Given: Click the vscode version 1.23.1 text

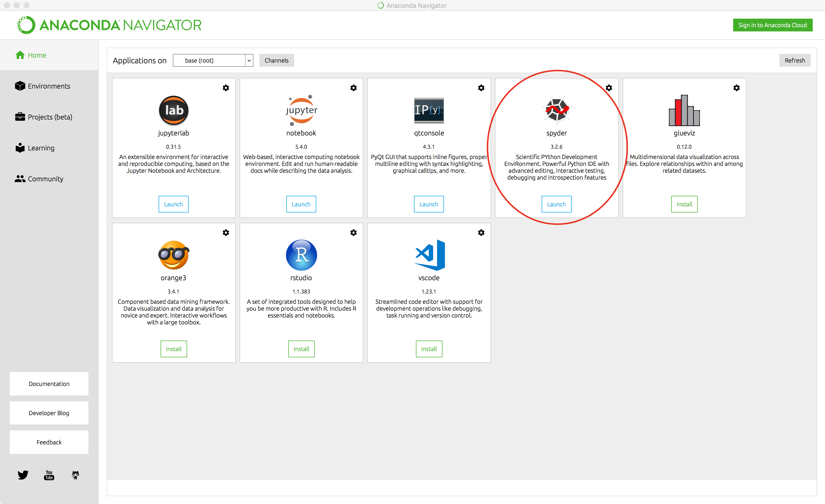Looking at the screenshot, I should coord(429,292).
